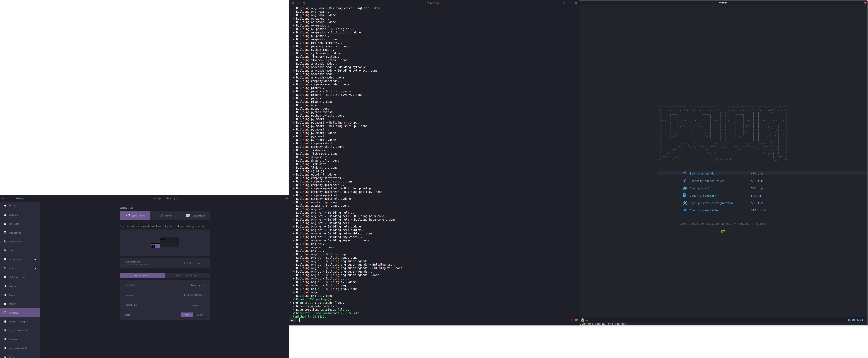The height and width of the screenshot is (358, 868).
Task: Click the Settings search magnifier
Action: coord(3,198)
